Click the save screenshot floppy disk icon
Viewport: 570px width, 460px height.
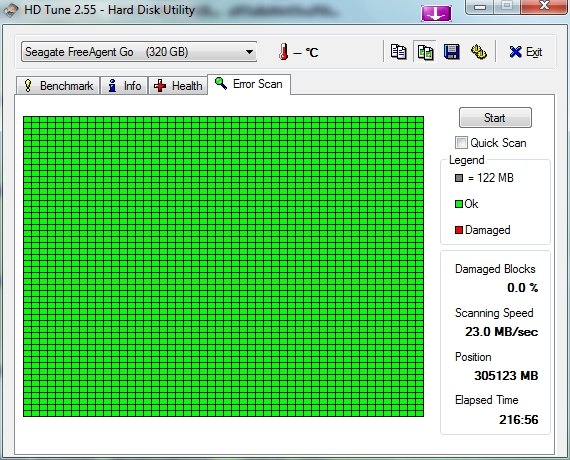(x=452, y=52)
